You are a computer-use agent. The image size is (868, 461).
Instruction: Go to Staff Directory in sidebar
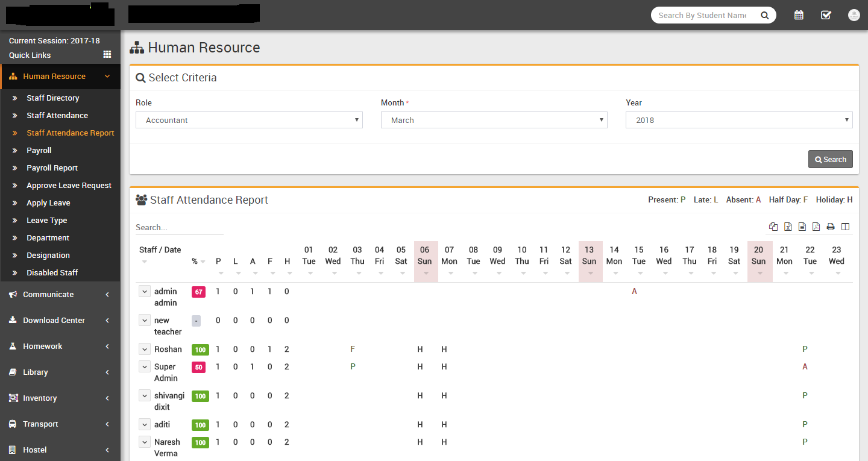point(52,98)
